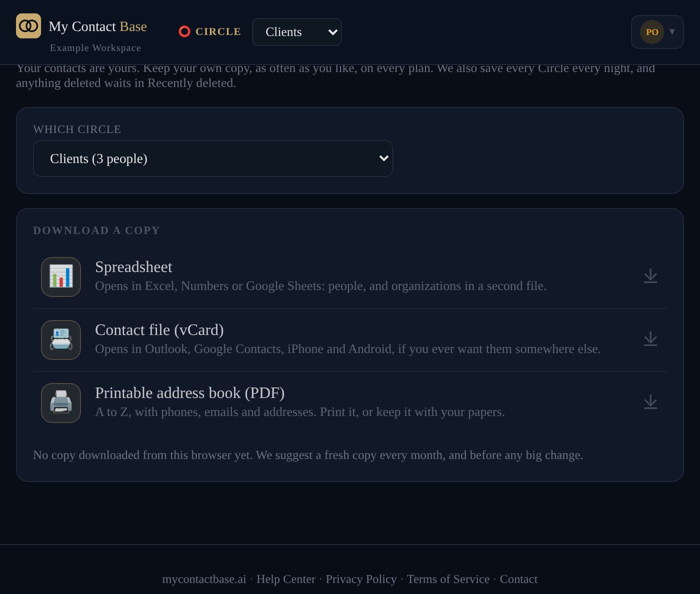This screenshot has width=700, height=594.
Task: Click the Download a Copy heading
Action: click(x=96, y=230)
